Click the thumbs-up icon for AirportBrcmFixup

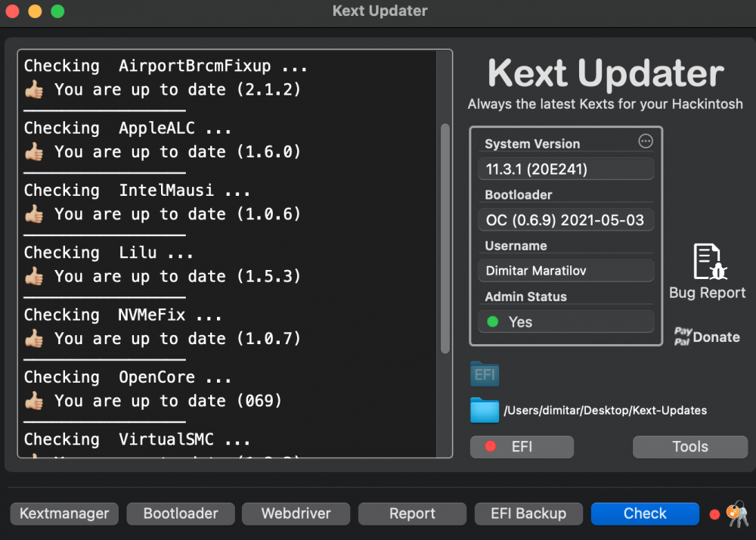pos(34,89)
